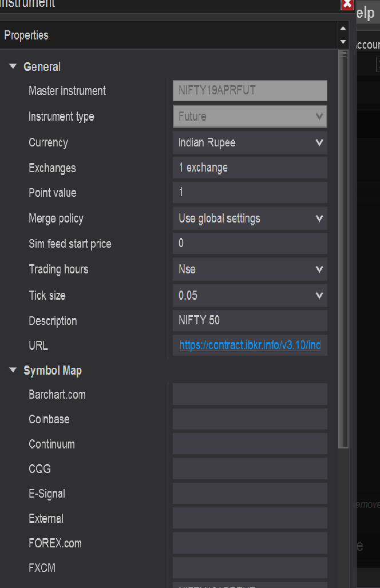Click the Exchanges field showing 1 exchange
380x588 pixels.
coord(250,168)
